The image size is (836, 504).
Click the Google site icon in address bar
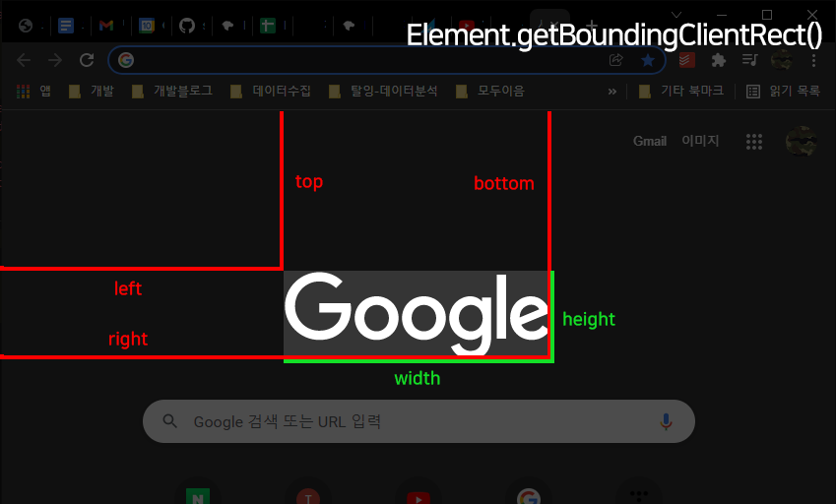[126, 60]
